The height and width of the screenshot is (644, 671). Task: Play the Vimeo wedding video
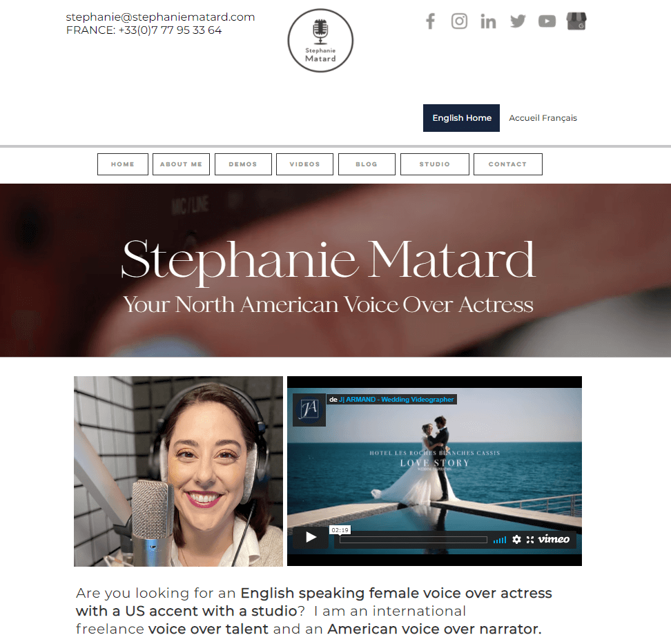pyautogui.click(x=311, y=537)
